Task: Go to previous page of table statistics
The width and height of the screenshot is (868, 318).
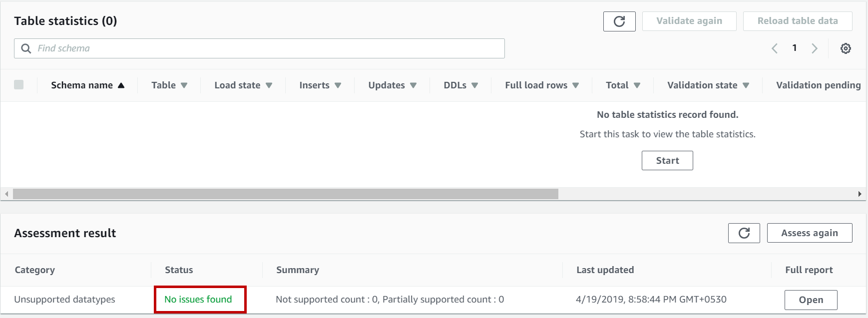Action: coord(775,48)
